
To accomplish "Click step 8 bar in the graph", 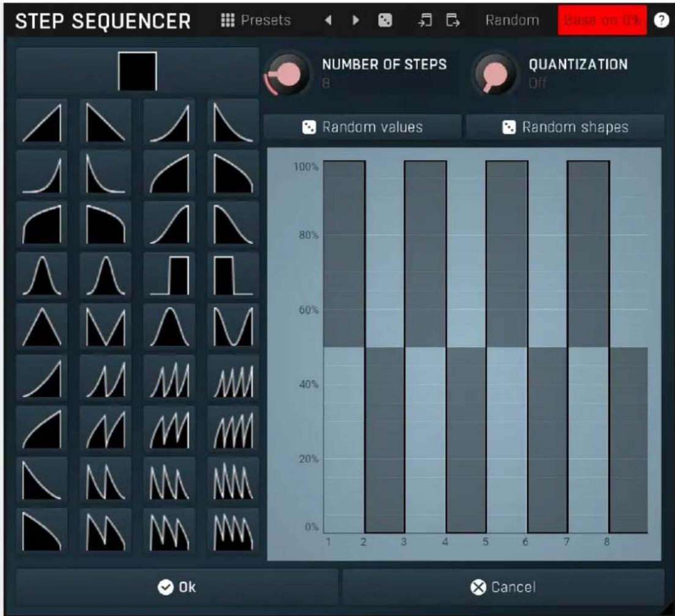I will point(628,440).
